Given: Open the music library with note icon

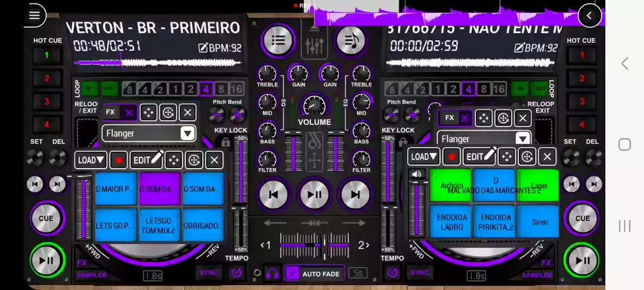Looking at the screenshot, I should tap(351, 40).
